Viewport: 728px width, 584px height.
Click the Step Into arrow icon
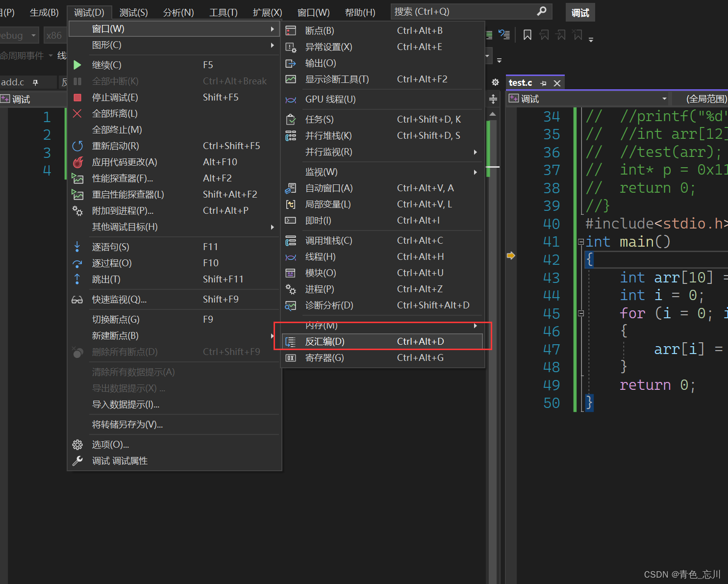click(x=77, y=247)
